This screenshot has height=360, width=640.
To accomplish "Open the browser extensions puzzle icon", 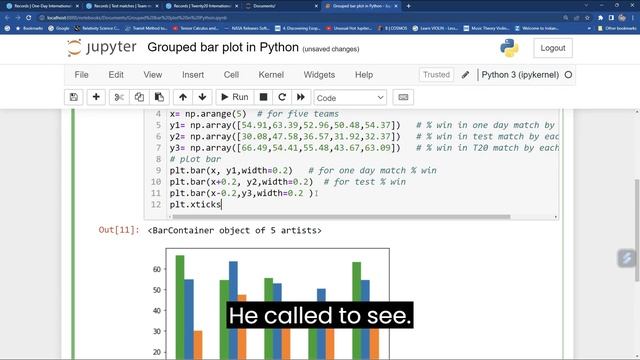I will [600, 18].
